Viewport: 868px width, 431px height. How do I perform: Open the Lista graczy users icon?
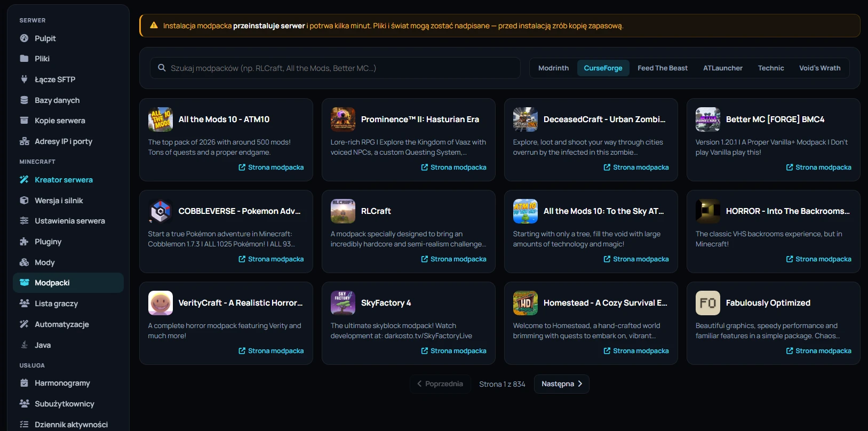pyautogui.click(x=24, y=304)
